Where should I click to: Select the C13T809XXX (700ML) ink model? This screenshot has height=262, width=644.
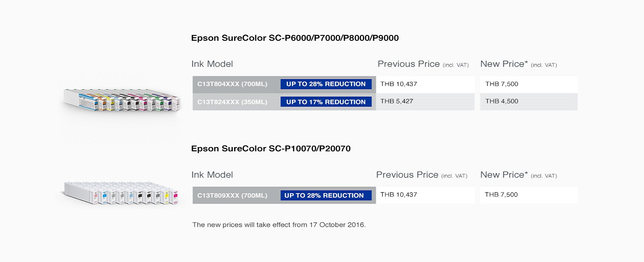(x=232, y=195)
